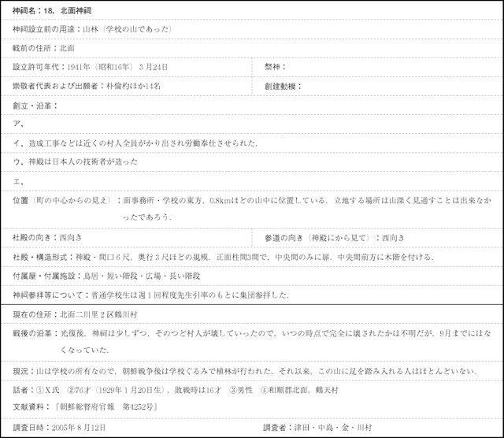Click the continuation line くなっていた
The height and width of the screenshot is (438, 504).
tap(85, 350)
